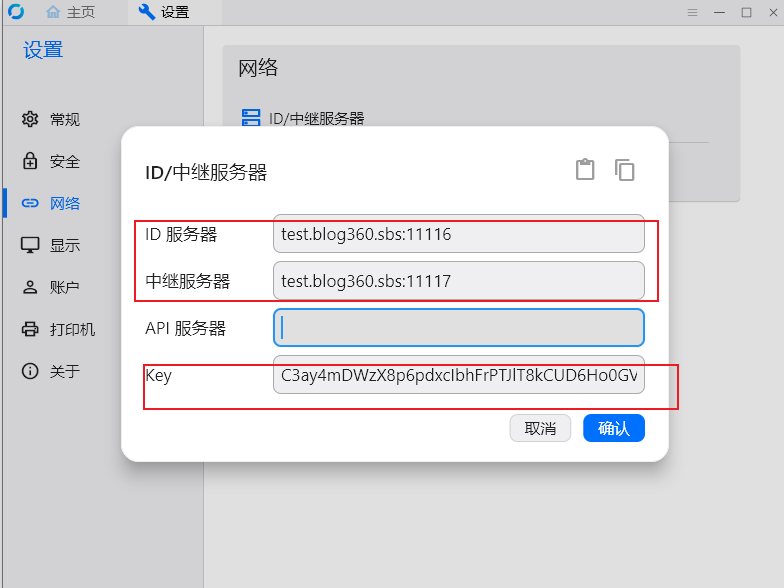The height and width of the screenshot is (588, 784).
Task: Click the 确认 confirm button
Action: [x=614, y=428]
